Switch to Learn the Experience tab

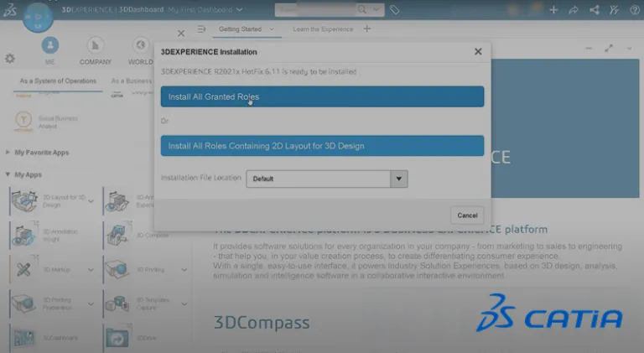coord(323,29)
